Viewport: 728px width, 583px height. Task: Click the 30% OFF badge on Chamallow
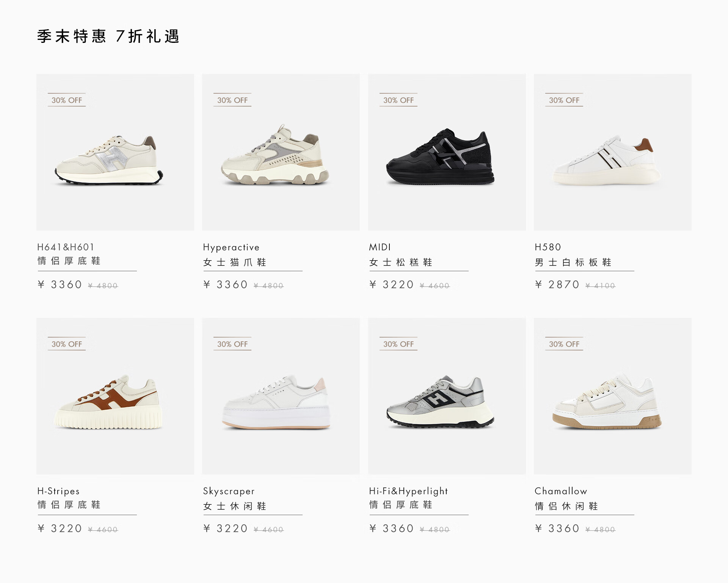pos(564,344)
